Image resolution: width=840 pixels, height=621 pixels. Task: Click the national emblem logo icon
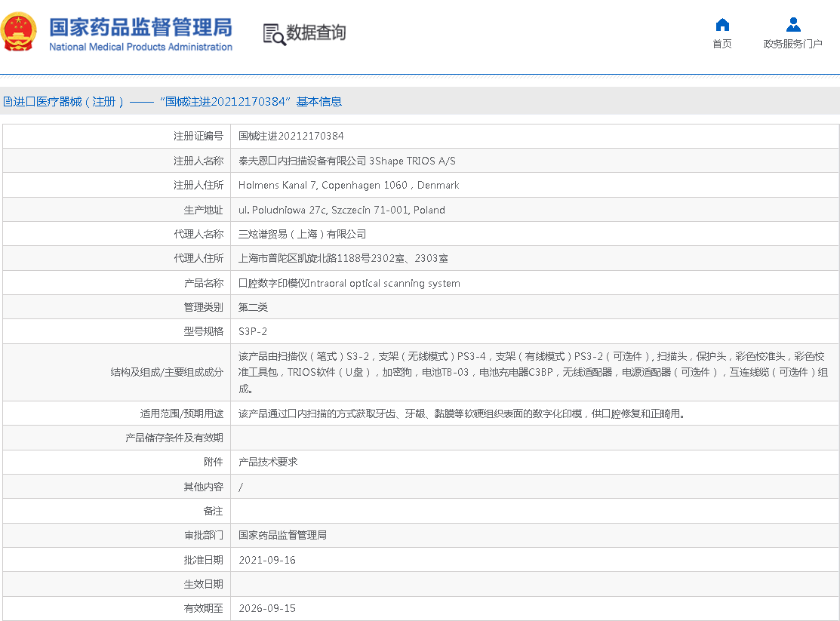coord(19,32)
